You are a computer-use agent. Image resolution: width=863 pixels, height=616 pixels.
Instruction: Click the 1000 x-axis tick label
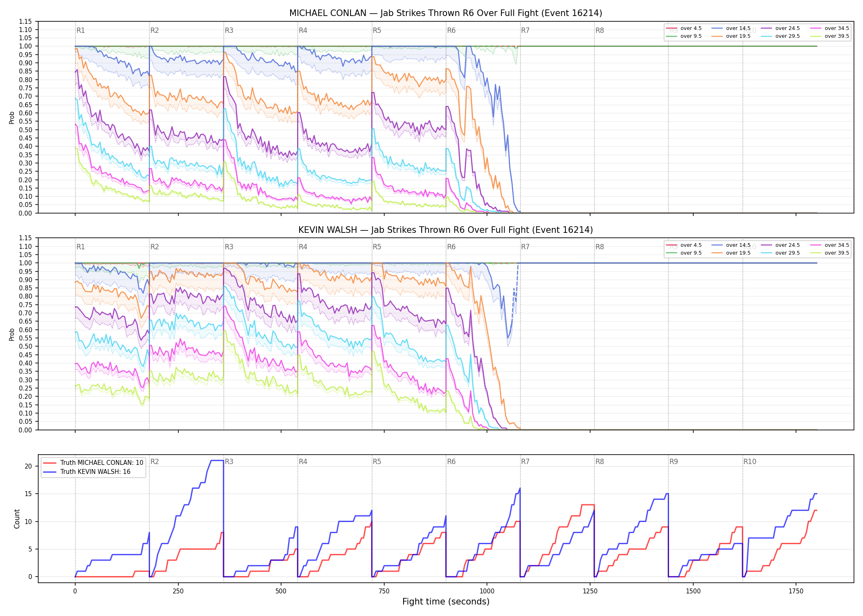(487, 591)
